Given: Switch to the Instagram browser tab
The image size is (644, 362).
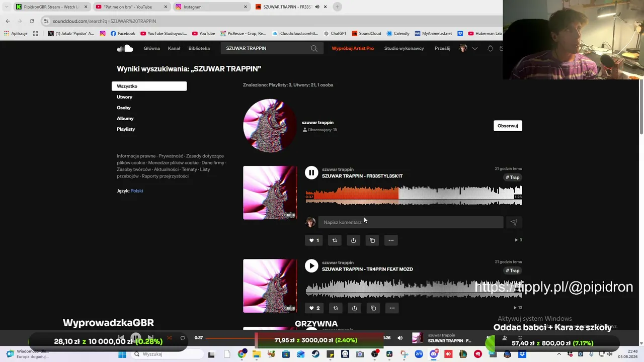Looking at the screenshot, I should (x=211, y=7).
